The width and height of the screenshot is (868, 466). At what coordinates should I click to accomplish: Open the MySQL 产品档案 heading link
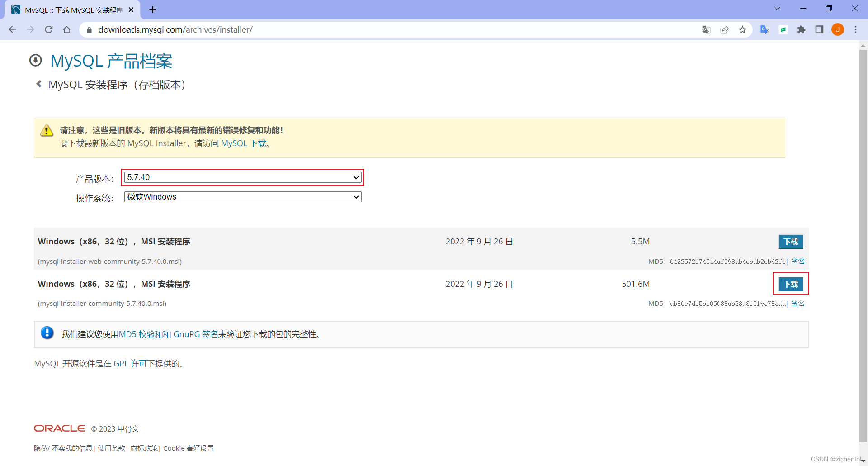(x=111, y=61)
